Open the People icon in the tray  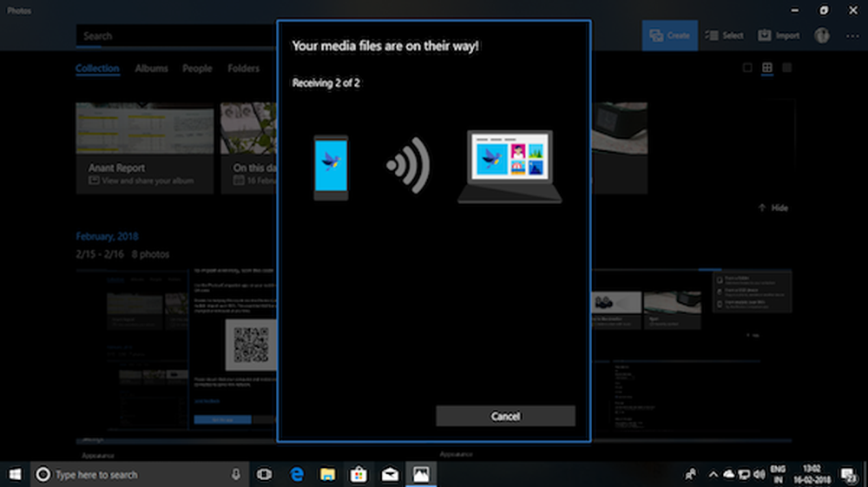pos(691,474)
